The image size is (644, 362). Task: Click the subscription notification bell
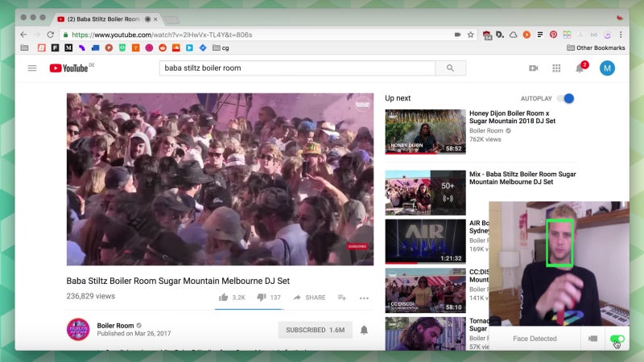[x=364, y=330]
